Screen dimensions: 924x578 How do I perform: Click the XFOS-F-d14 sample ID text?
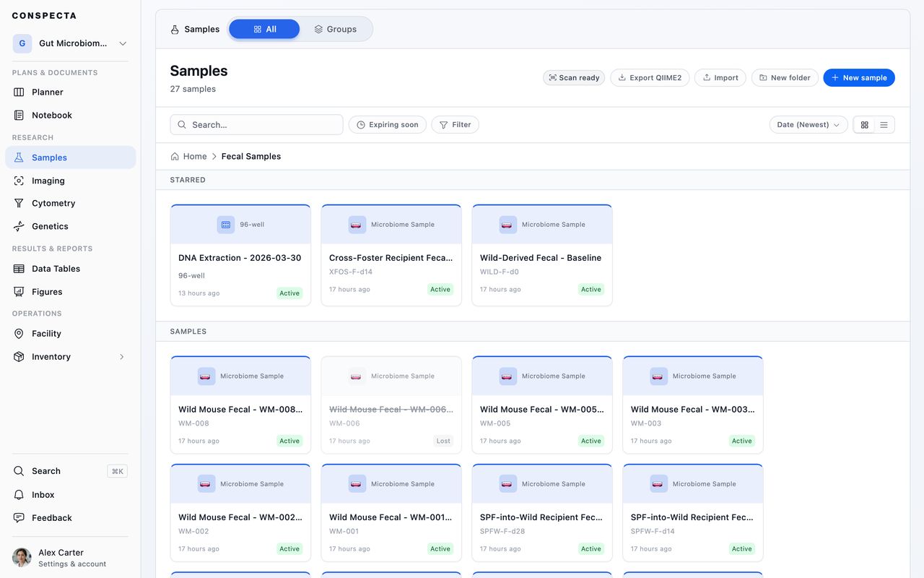pos(351,272)
